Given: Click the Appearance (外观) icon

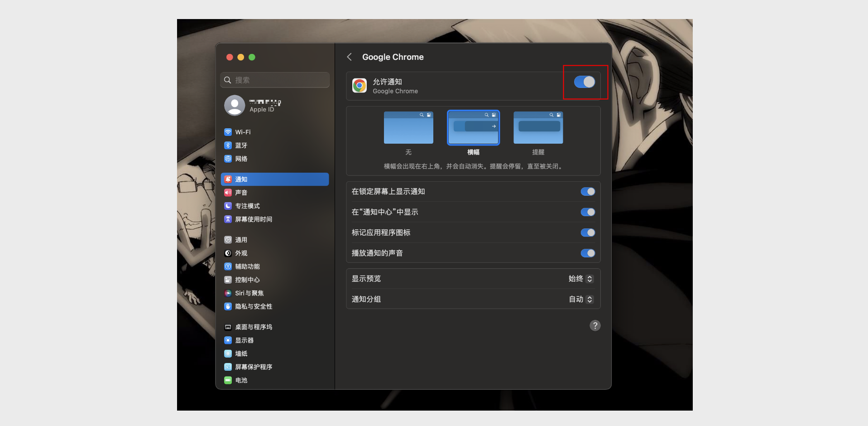Looking at the screenshot, I should [x=228, y=253].
